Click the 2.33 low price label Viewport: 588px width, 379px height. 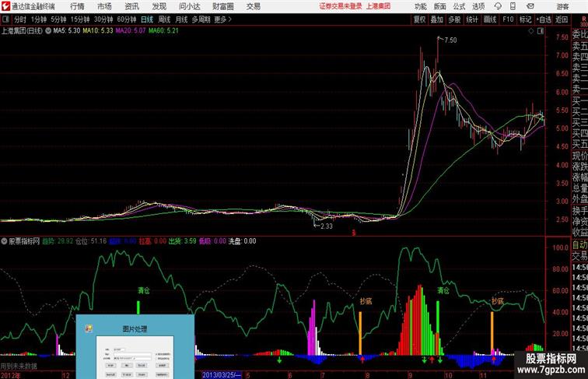[326, 226]
